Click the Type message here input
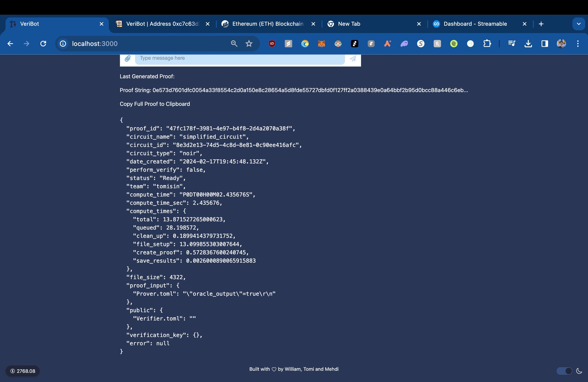588x382 pixels. (240, 59)
